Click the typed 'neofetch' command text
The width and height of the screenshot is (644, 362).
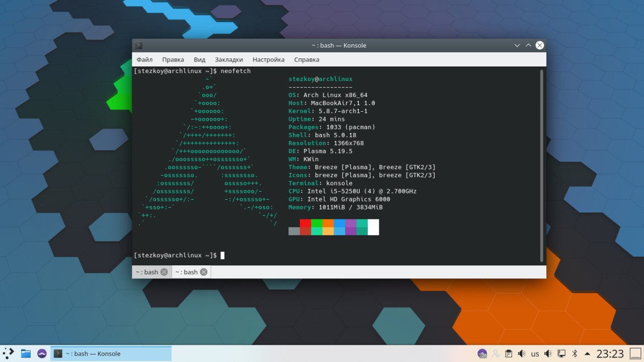235,71
